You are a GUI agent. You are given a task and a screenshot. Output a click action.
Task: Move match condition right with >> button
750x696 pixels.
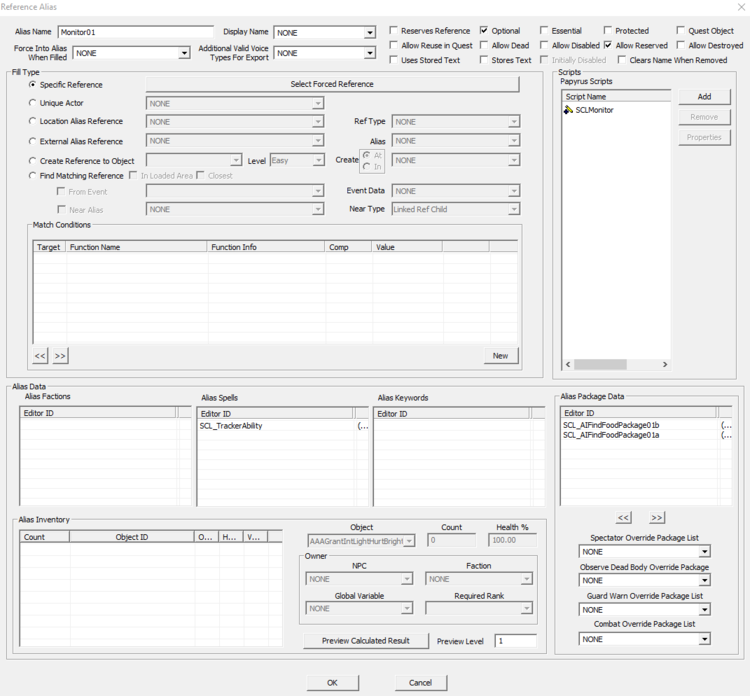point(60,356)
